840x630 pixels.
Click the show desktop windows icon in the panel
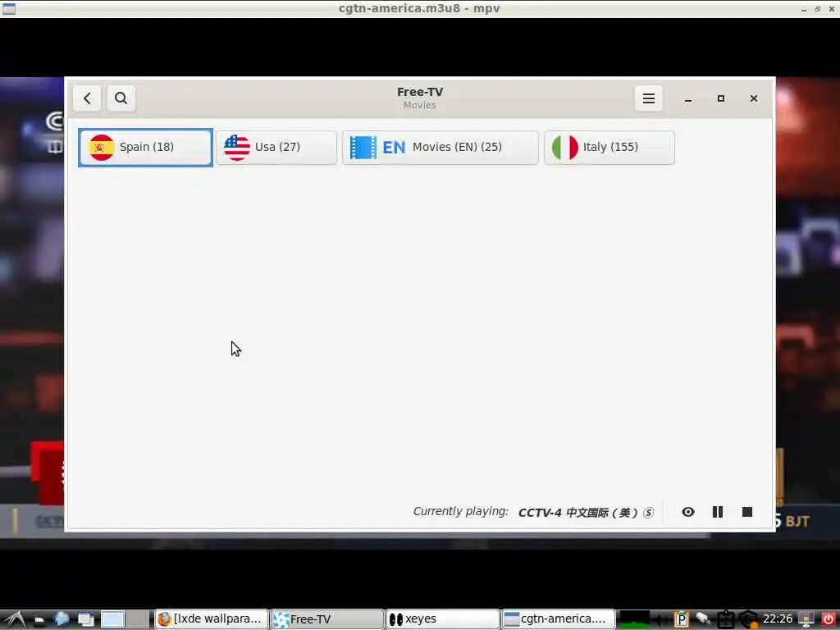pos(85,620)
